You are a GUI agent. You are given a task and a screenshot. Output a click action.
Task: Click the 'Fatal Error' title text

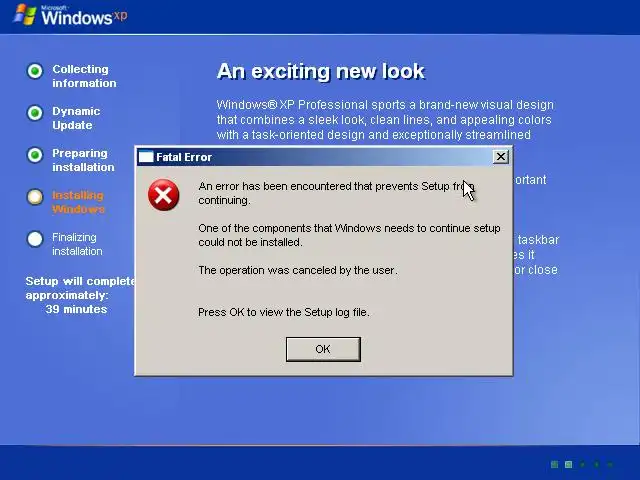pos(184,157)
